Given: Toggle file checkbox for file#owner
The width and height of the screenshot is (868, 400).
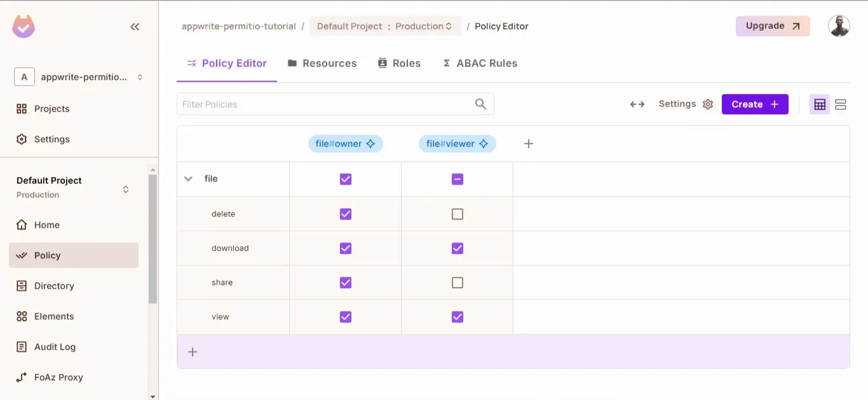Looking at the screenshot, I should 346,179.
